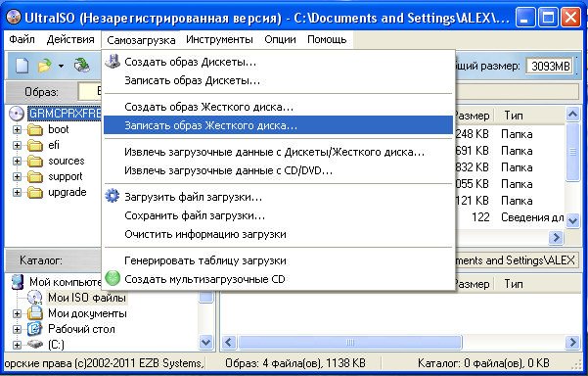The height and width of the screenshot is (376, 588).
Task: Click the Open file folder icon
Action: click(x=45, y=66)
